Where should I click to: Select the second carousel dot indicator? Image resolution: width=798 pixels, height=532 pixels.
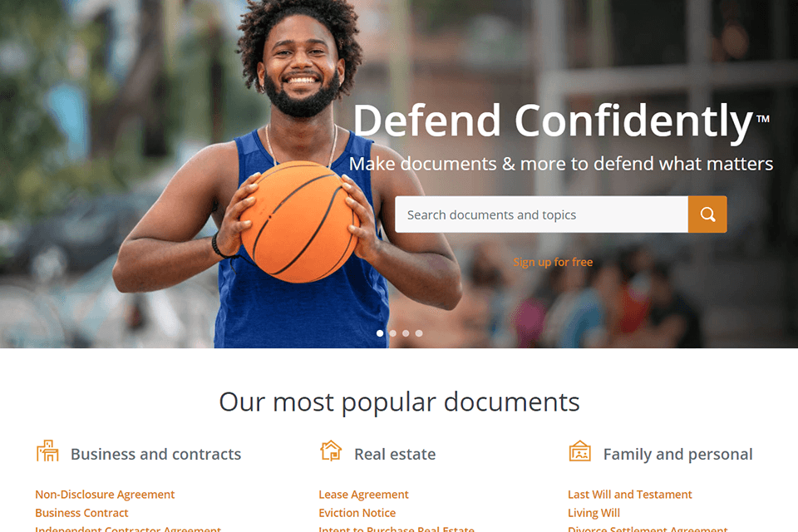393,333
